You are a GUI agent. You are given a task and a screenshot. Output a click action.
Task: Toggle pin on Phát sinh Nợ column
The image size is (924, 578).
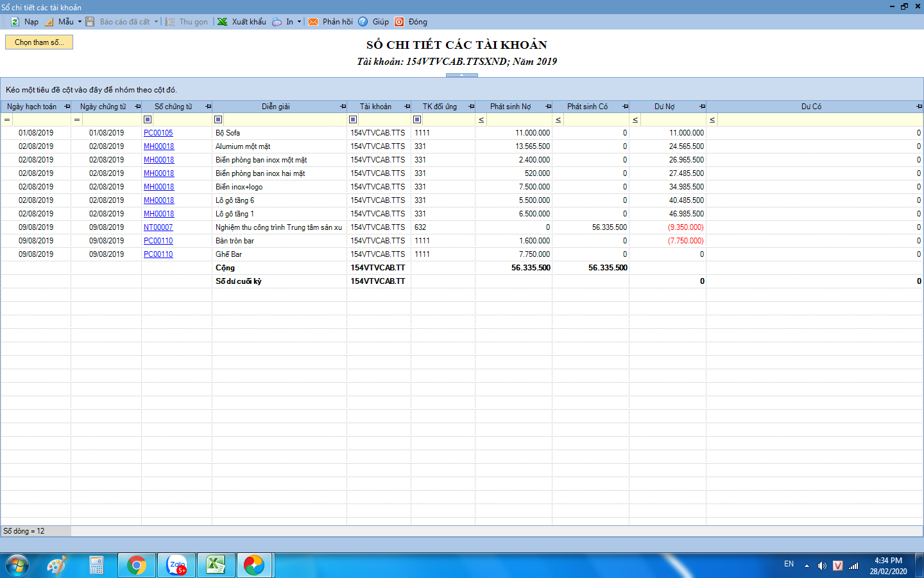(x=548, y=107)
